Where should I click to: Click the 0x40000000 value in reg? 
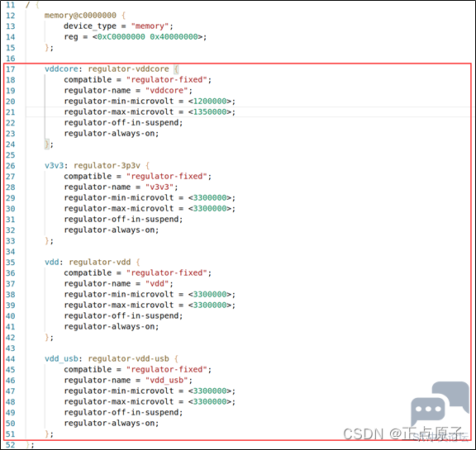click(x=174, y=37)
